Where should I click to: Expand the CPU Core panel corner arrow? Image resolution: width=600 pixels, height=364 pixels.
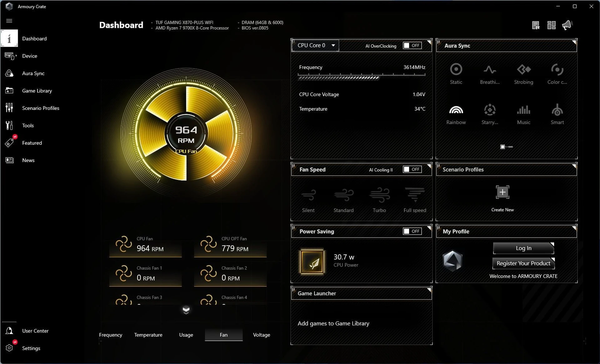coord(429,42)
